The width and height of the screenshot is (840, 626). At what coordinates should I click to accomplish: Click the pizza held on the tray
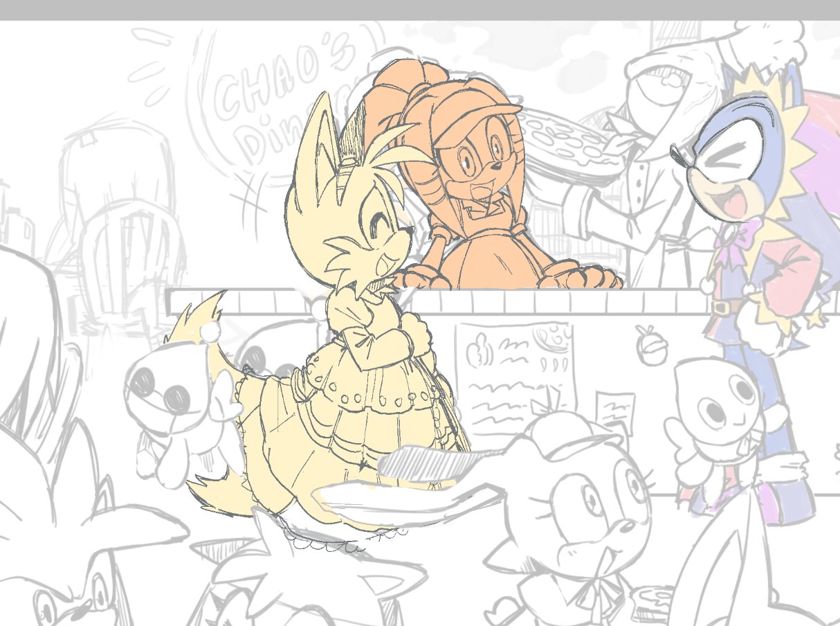coord(566,142)
